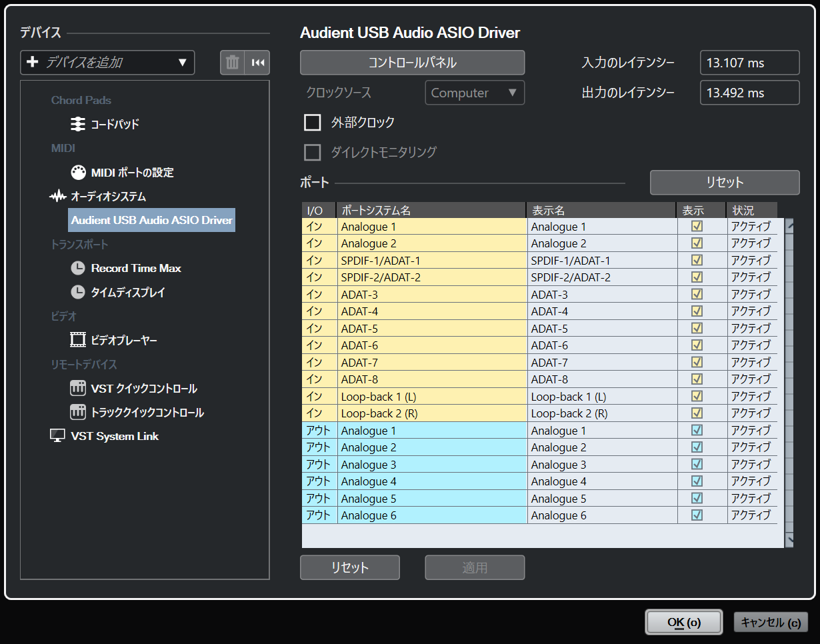This screenshot has height=644, width=820.
Task: Click the 出力のレイテンシー value field
Action: (750, 93)
